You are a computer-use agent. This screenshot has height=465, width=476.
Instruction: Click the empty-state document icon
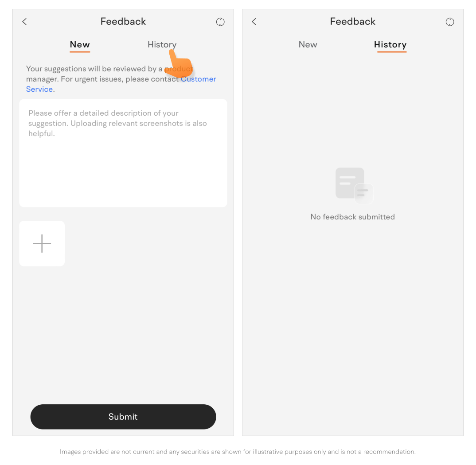[x=354, y=185]
